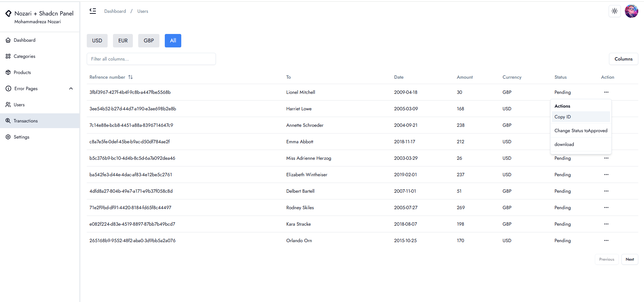The width and height of the screenshot is (644, 302).
Task: Click the Status column header
Action: [x=561, y=77]
